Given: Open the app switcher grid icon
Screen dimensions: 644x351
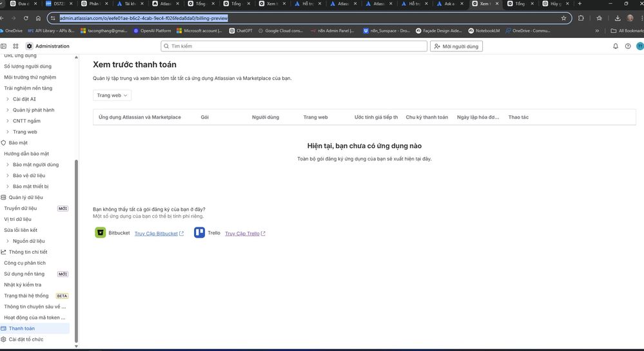Looking at the screenshot, I should tap(15, 46).
